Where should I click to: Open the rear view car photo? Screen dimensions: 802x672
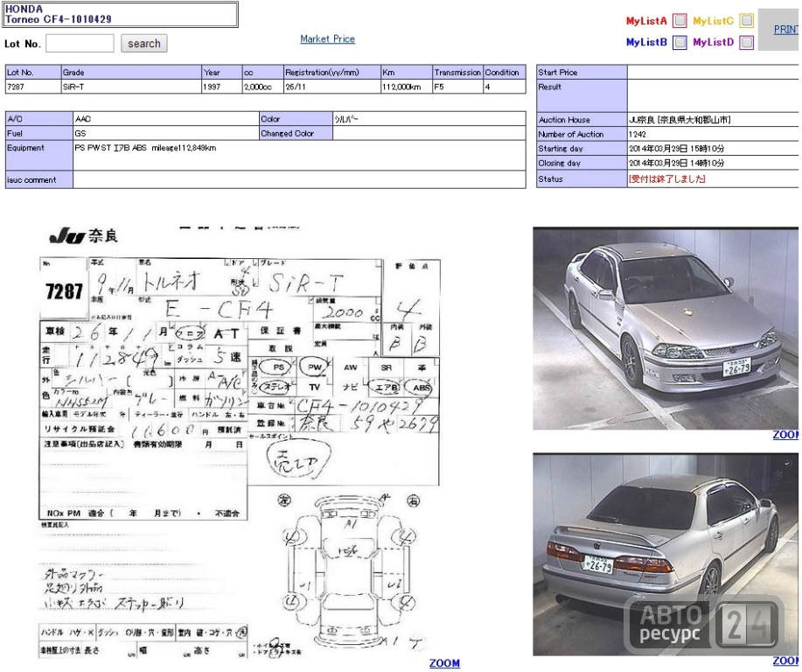pos(666,554)
